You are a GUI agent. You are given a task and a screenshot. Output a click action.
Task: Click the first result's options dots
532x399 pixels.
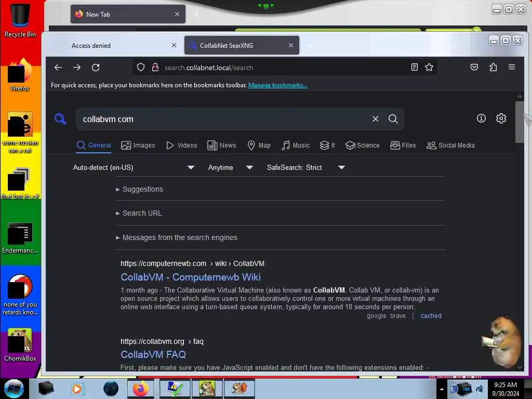[x=413, y=316]
